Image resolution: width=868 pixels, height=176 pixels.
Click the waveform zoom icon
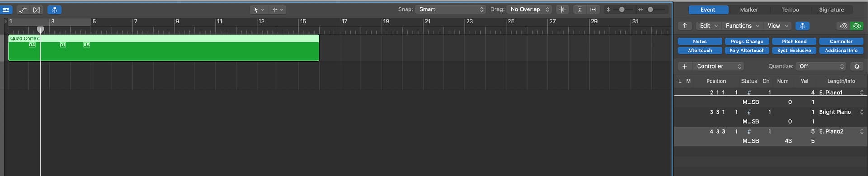coord(562,9)
